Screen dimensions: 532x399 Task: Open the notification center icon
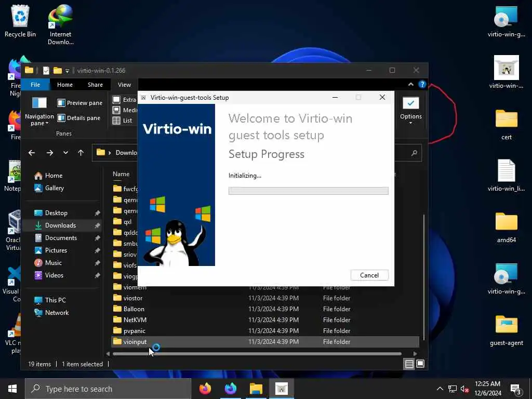tap(516, 389)
